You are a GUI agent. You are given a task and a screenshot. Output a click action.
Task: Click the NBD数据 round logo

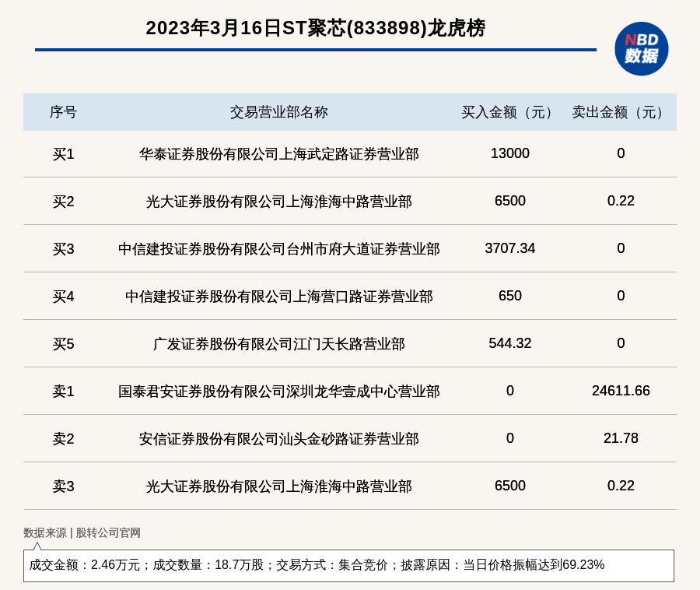click(x=641, y=49)
